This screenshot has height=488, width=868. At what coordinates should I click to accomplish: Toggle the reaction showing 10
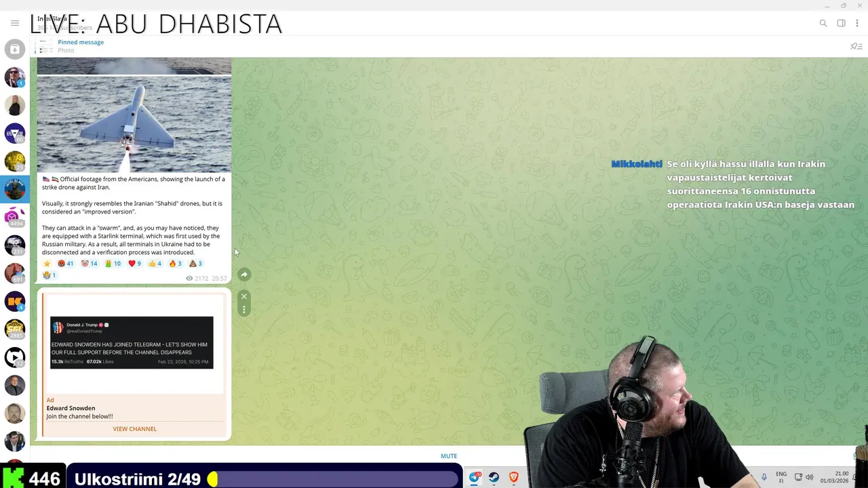(113, 264)
